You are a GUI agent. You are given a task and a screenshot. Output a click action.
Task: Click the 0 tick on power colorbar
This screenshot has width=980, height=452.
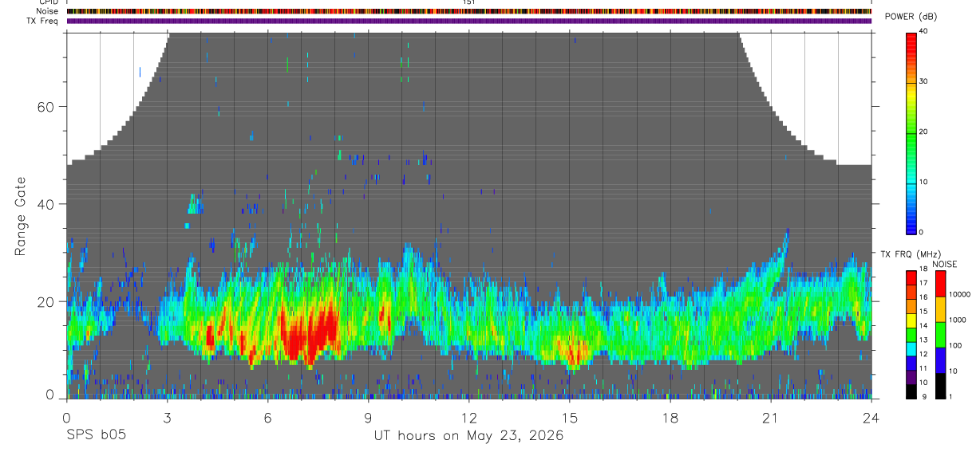[x=922, y=233]
